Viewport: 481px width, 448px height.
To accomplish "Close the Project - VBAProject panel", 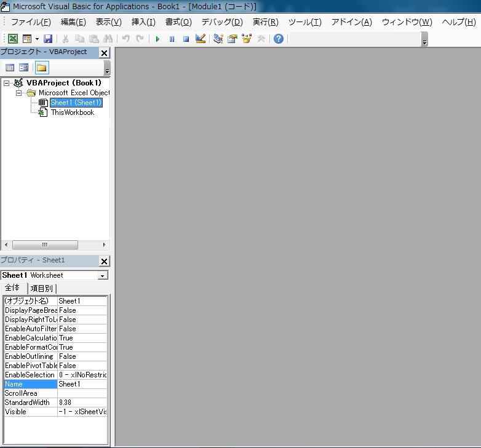I will [105, 53].
